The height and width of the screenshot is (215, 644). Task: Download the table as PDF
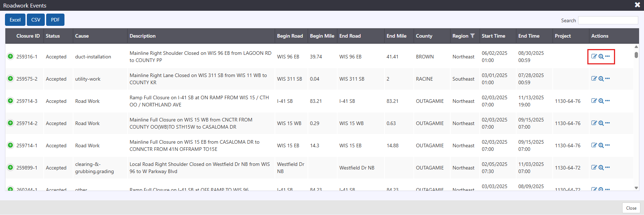(x=55, y=20)
